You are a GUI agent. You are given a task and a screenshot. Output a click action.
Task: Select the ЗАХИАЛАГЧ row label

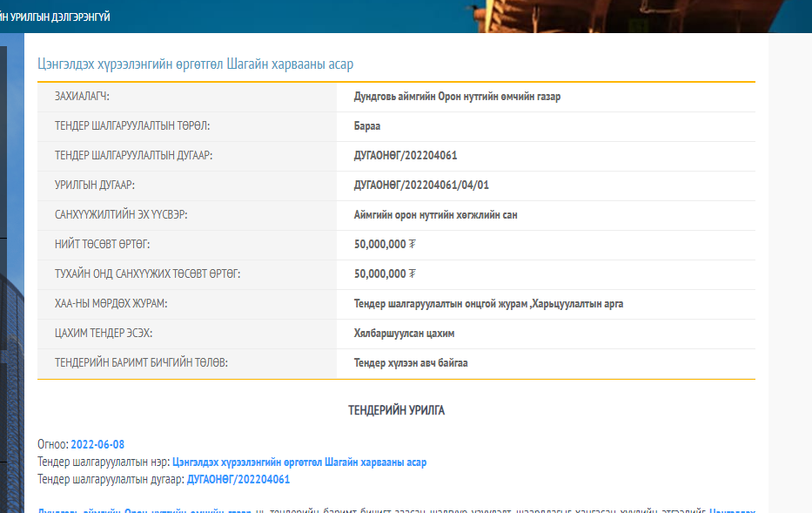click(82, 97)
